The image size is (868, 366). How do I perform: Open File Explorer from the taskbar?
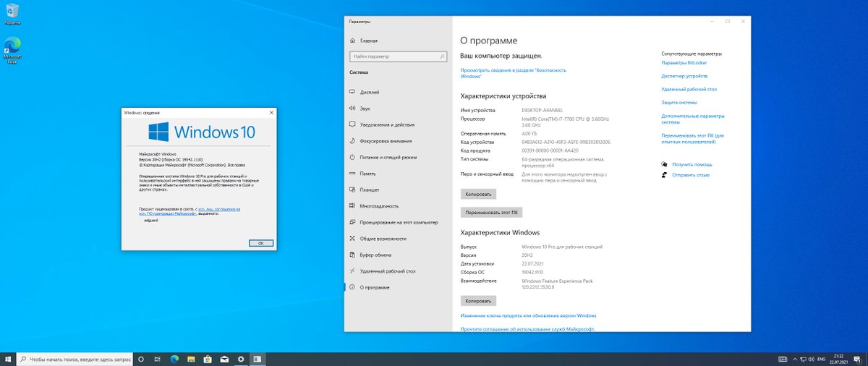(x=191, y=359)
